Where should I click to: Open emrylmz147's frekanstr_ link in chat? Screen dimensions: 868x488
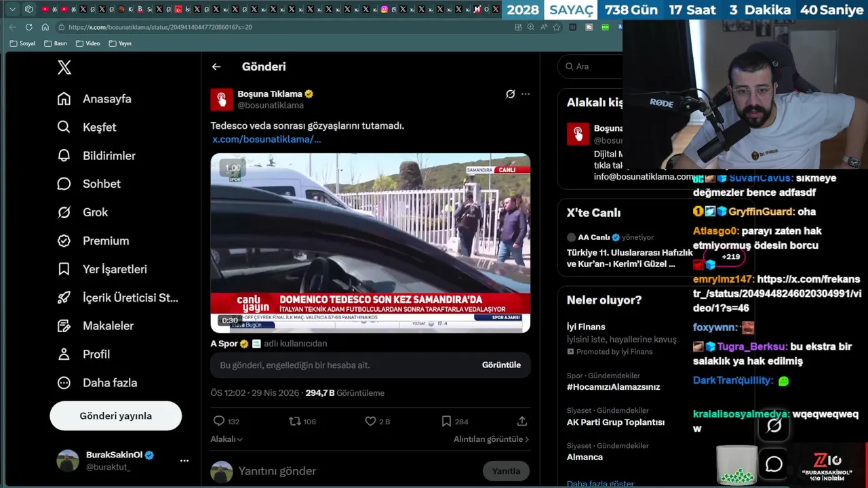point(777,293)
